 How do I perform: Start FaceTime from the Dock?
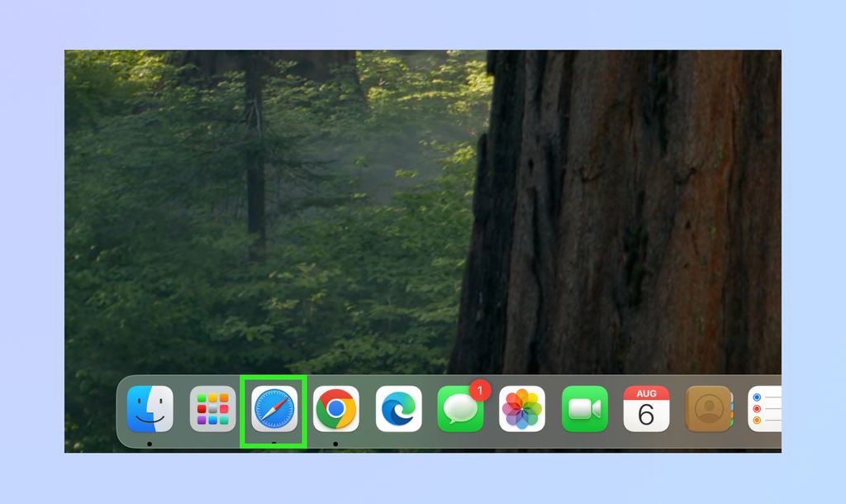pyautogui.click(x=584, y=407)
